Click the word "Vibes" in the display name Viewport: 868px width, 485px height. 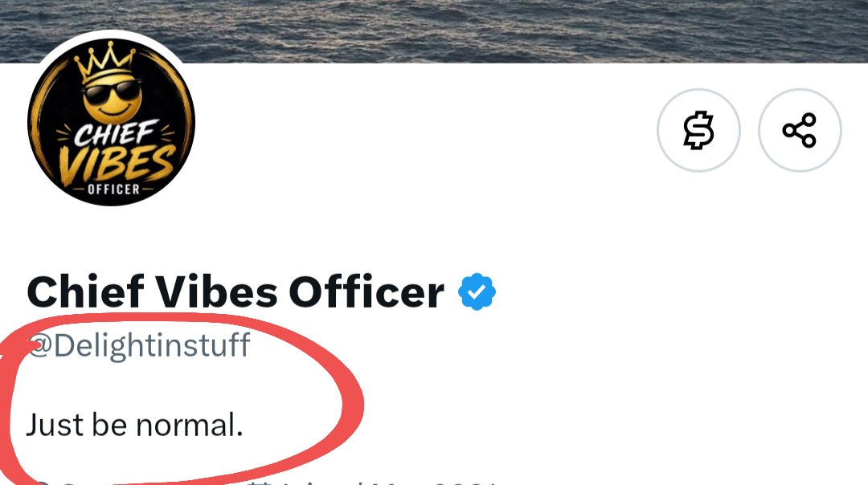click(x=216, y=291)
